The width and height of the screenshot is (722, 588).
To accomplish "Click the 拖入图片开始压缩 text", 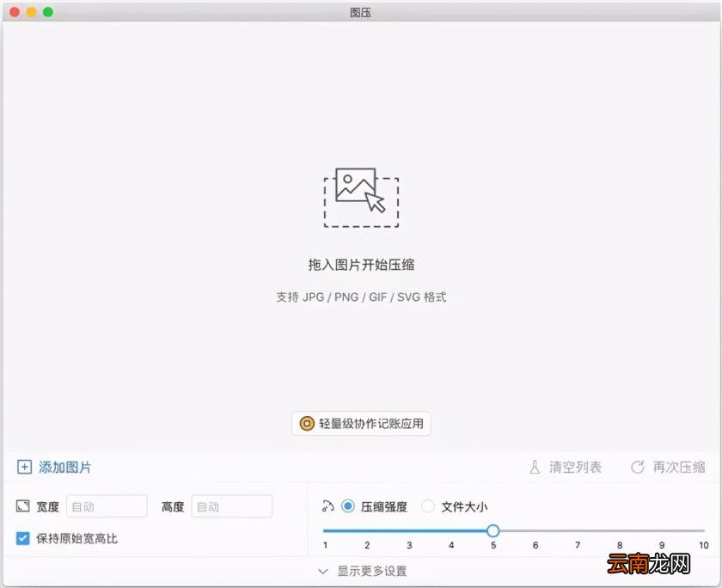I will tap(361, 265).
